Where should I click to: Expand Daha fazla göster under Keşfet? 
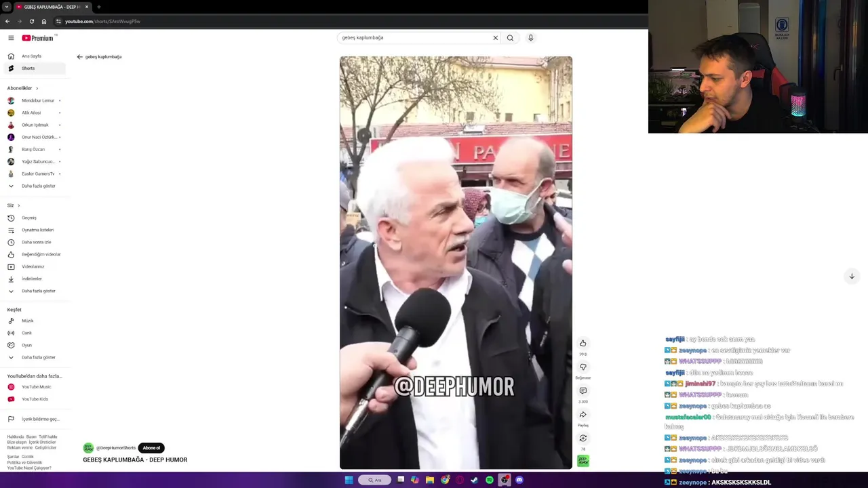pos(34,357)
